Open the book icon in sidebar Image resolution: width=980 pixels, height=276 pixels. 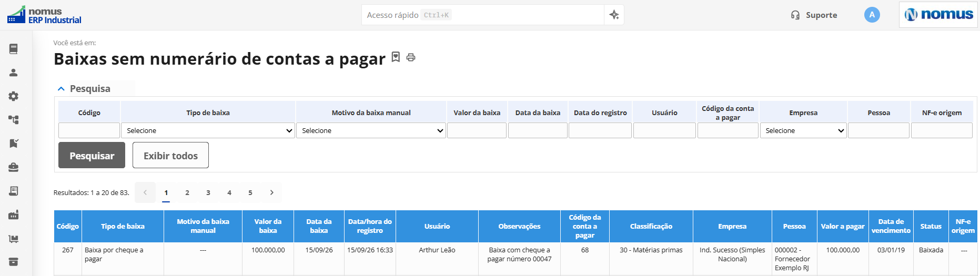[x=14, y=49]
